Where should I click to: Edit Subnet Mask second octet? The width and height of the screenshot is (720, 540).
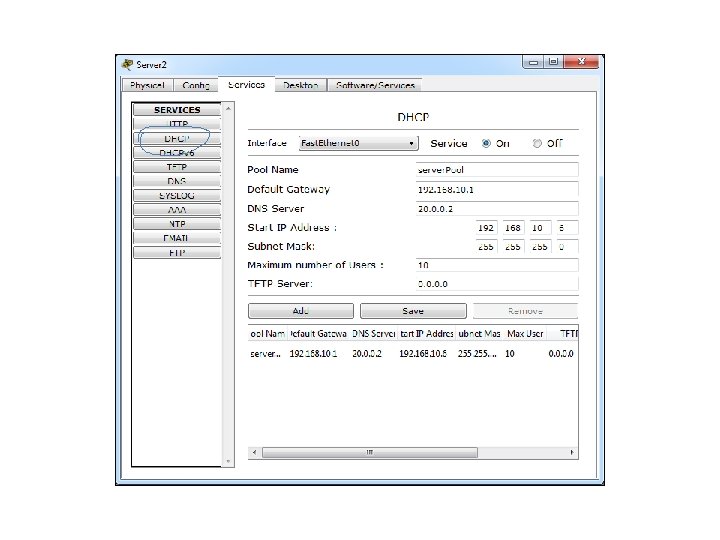tap(513, 247)
